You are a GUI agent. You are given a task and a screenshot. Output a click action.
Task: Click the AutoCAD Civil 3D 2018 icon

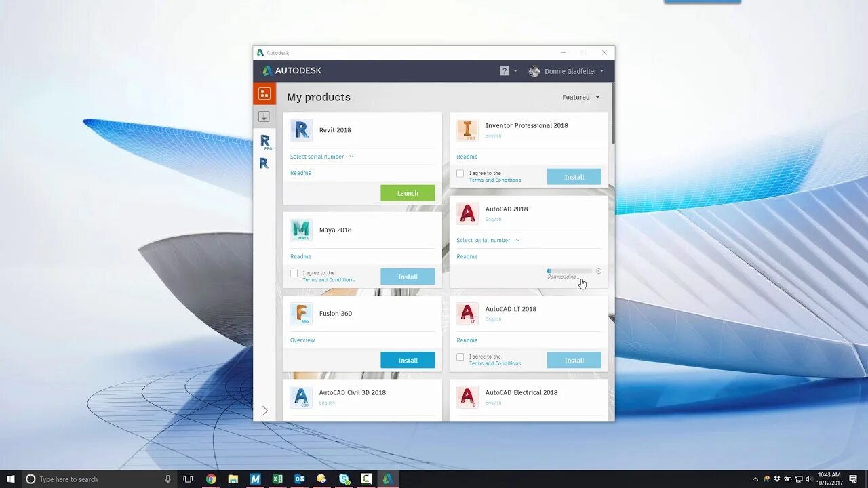[301, 397]
